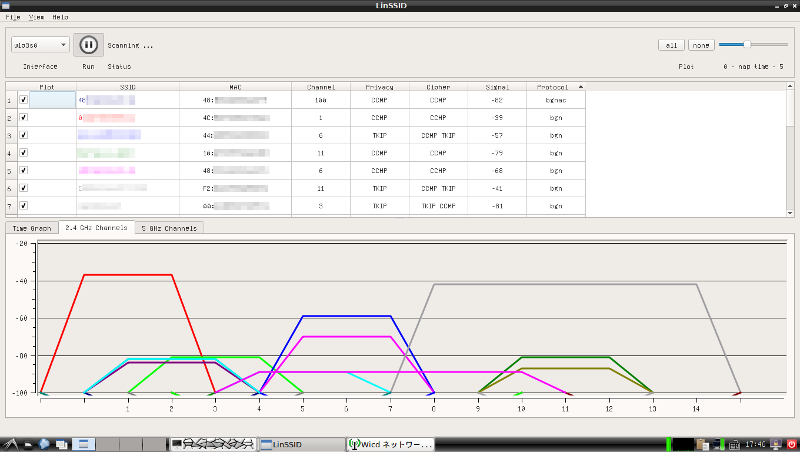Screen dimensions: 800x452
Task: Click the network monitor tray icon
Action: coord(719,444)
